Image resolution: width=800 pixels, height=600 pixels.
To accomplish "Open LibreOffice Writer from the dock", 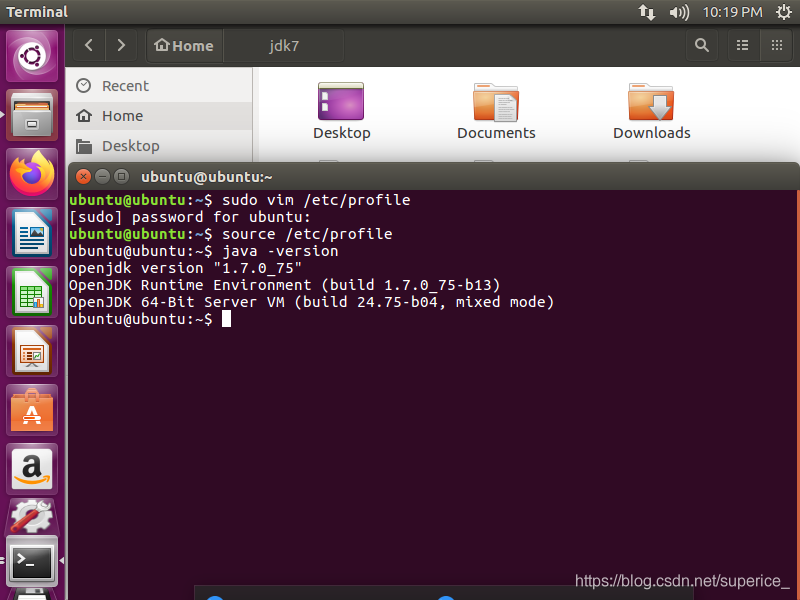I will click(x=32, y=233).
